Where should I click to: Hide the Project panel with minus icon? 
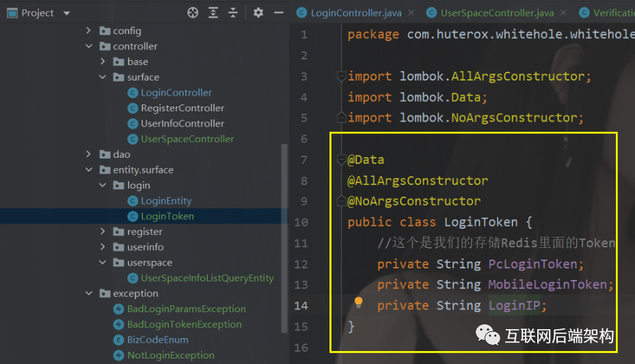click(x=279, y=13)
